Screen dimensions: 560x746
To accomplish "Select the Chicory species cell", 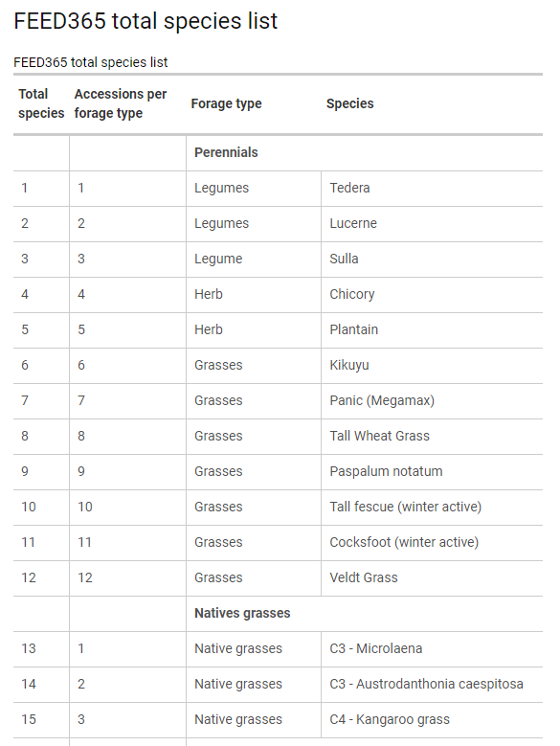I will [x=432, y=295].
